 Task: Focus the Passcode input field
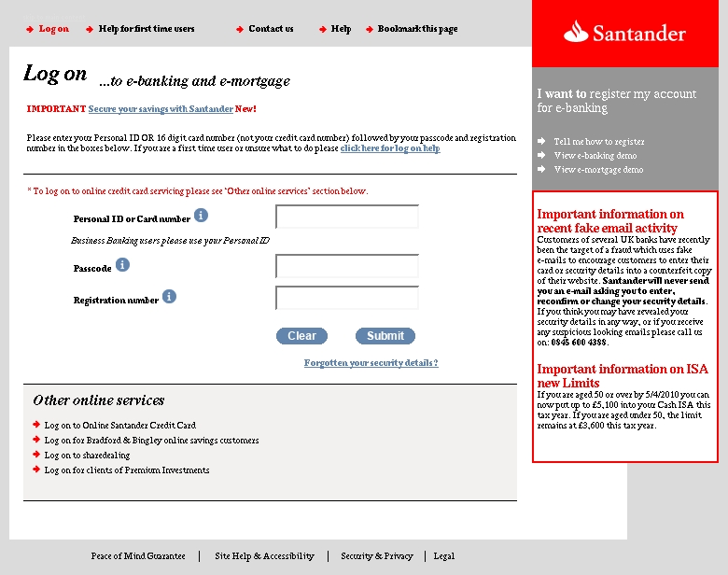[347, 266]
